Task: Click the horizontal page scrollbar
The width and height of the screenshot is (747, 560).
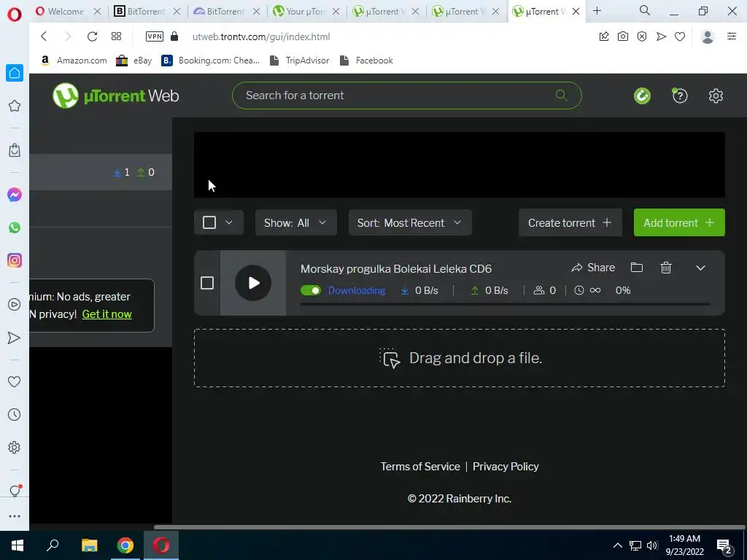Action: click(449, 527)
